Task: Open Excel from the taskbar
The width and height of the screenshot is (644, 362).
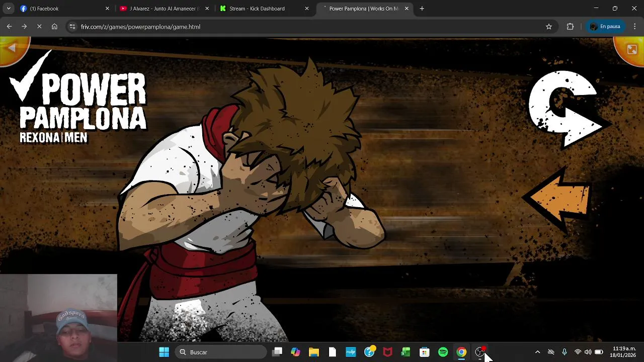Action: coord(406,352)
